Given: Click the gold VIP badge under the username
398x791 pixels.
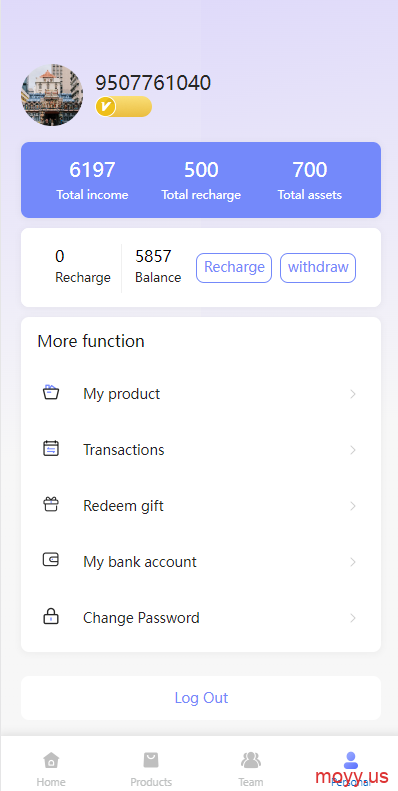Looking at the screenshot, I should tap(124, 106).
